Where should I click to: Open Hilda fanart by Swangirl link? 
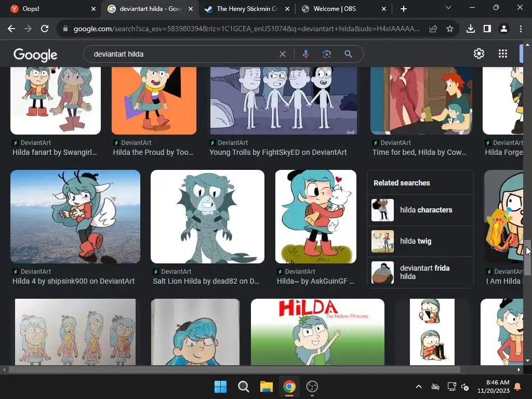55,152
